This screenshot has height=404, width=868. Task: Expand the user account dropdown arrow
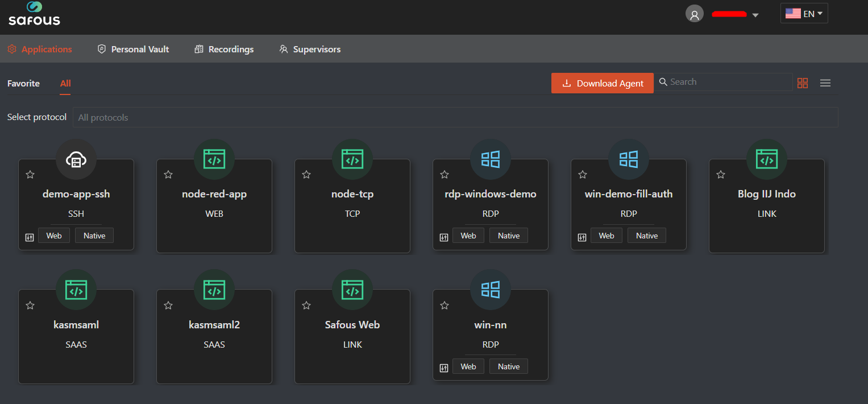coord(755,15)
